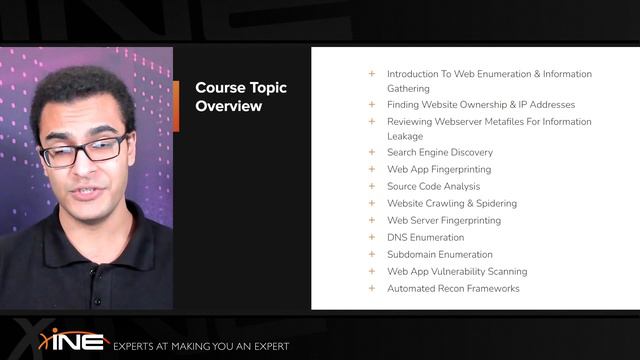Click the 'EXPERTS AT MAKING YOU AN EXPERT' tagline
Screen dimensions: 640x360
[201, 347]
